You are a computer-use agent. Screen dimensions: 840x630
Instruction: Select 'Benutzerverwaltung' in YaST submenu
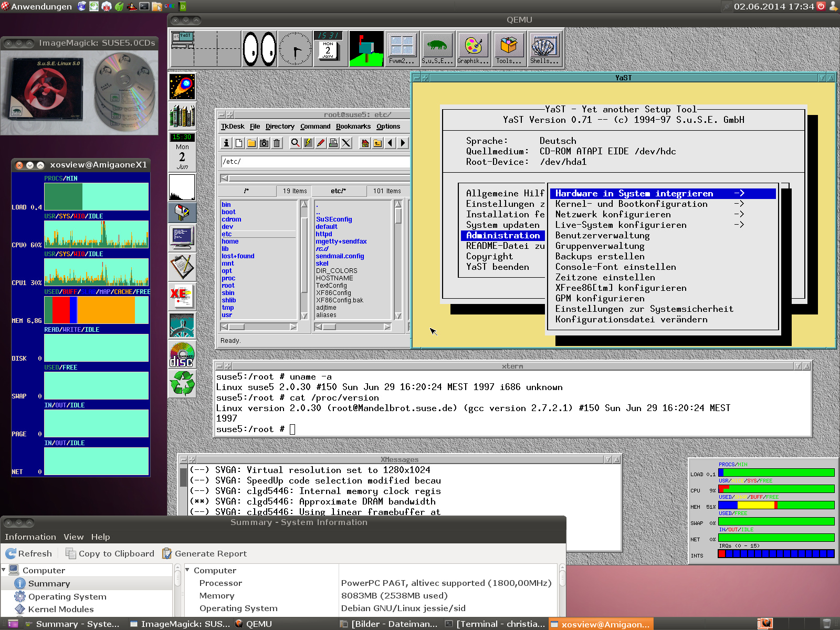[x=602, y=235]
